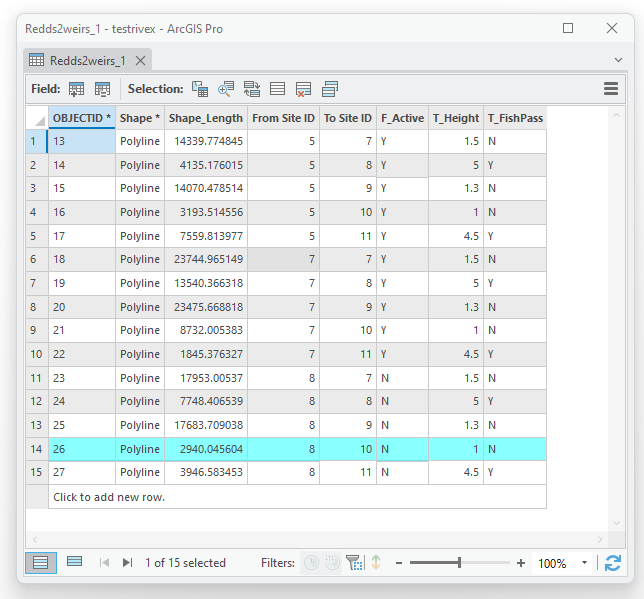Viewport: 644px width, 599px height.
Task: Toggle the time filter icon
Action: click(x=311, y=562)
